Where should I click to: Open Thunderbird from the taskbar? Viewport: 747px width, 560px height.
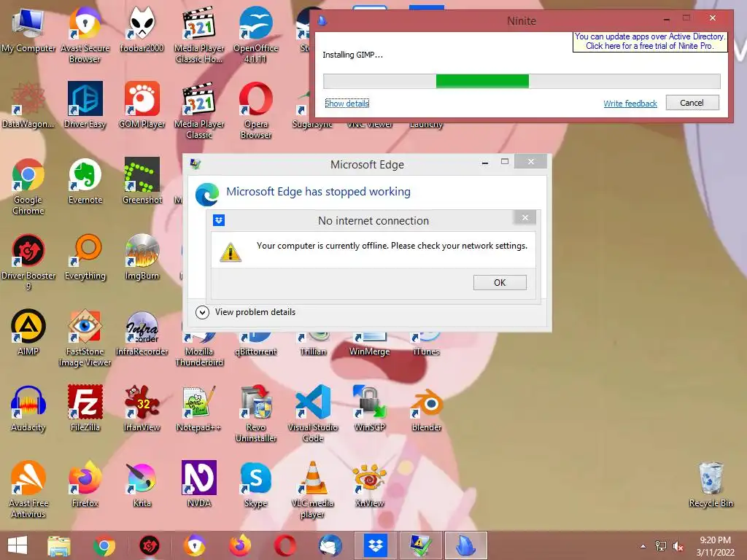(330, 545)
